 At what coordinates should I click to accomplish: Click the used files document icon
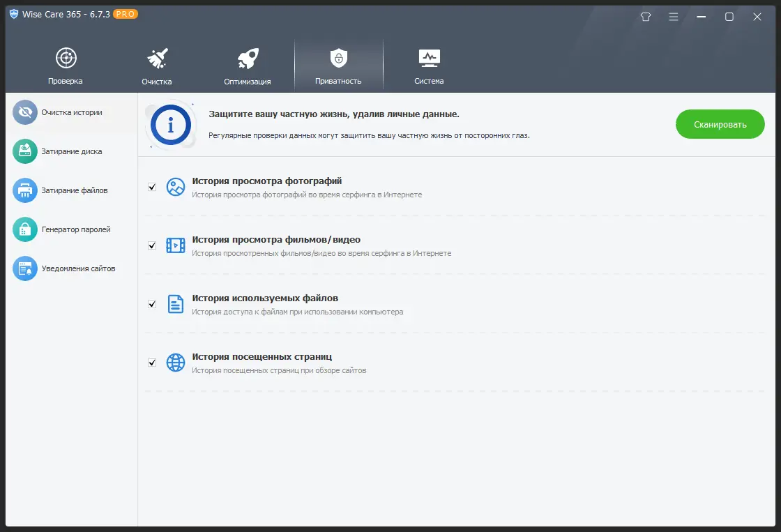coord(175,304)
